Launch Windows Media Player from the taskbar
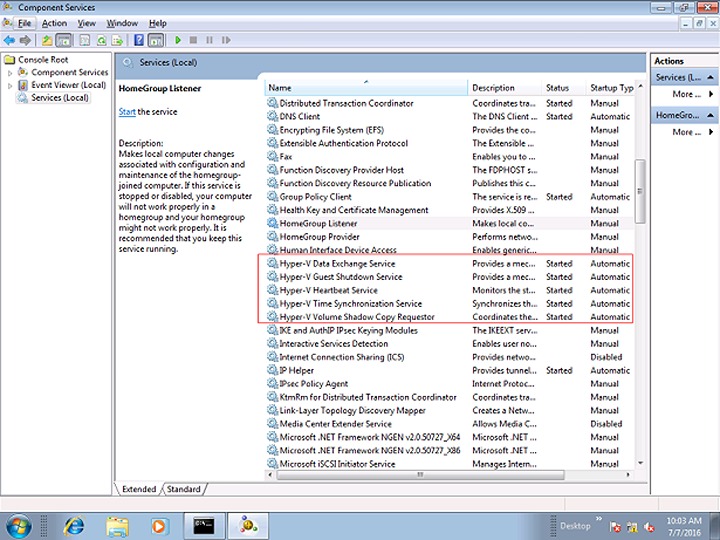Screen dimensions: 720x540 coord(158,525)
